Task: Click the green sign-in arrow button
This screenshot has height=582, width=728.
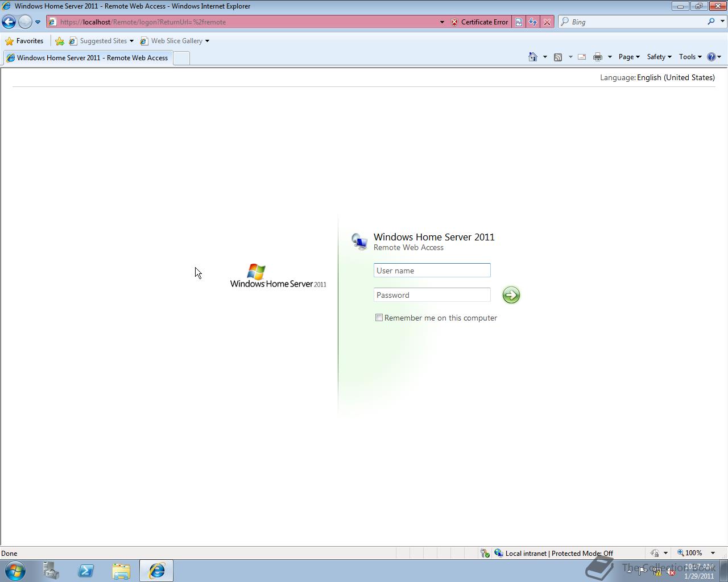Action: pyautogui.click(x=511, y=295)
